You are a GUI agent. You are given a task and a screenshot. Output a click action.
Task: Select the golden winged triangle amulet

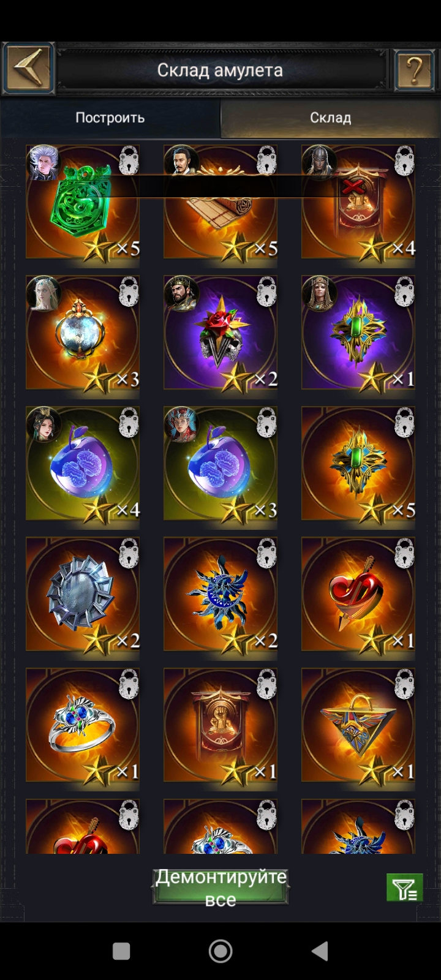click(358, 725)
